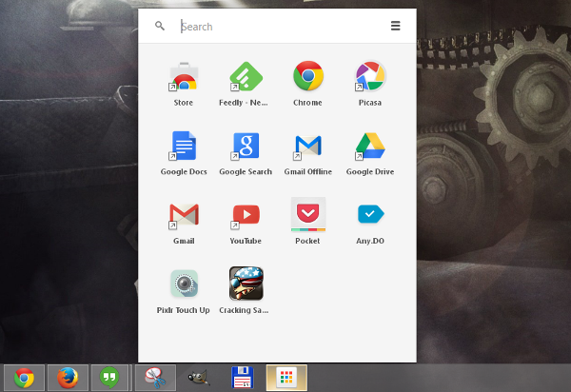Launch the Google Search app
This screenshot has height=392, width=571.
[246, 146]
